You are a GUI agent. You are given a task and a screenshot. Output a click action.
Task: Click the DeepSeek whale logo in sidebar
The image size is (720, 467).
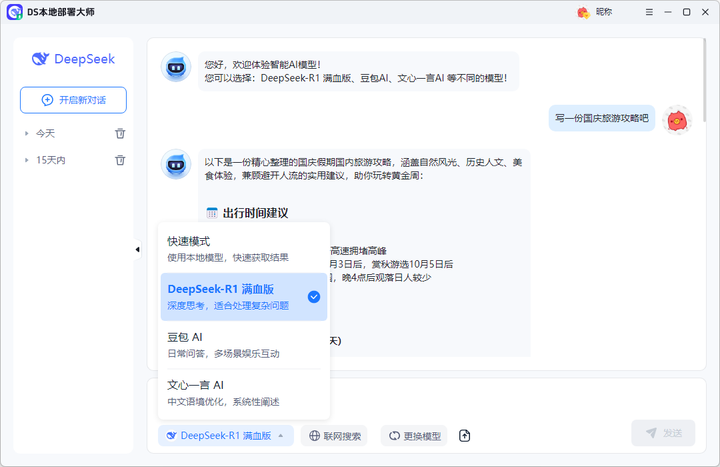(x=40, y=59)
